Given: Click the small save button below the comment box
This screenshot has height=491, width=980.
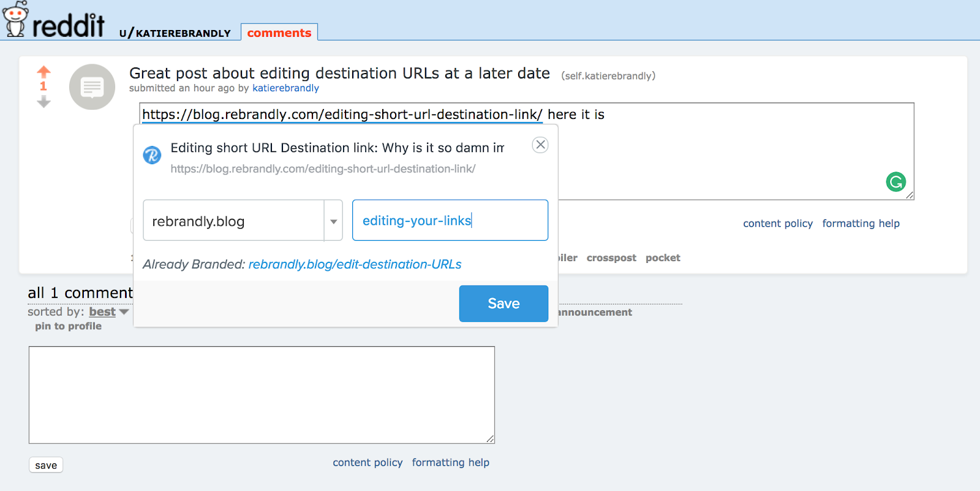Looking at the screenshot, I should coord(46,465).
